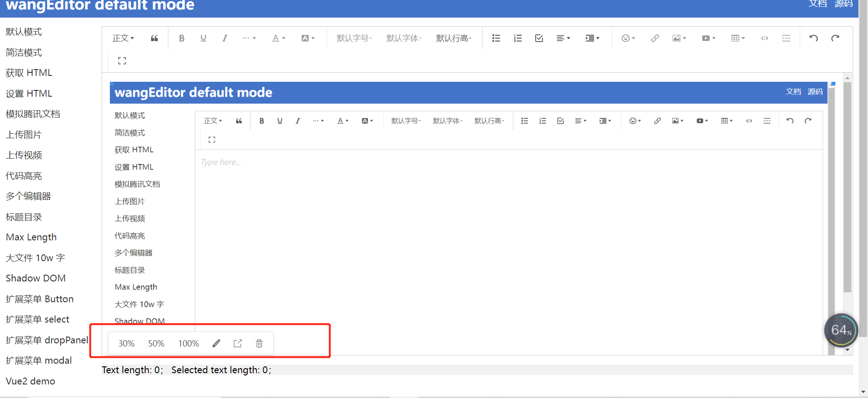Open 扩展菜单 Button demo link
Image resolution: width=868 pixels, height=398 pixels.
pos(40,299)
